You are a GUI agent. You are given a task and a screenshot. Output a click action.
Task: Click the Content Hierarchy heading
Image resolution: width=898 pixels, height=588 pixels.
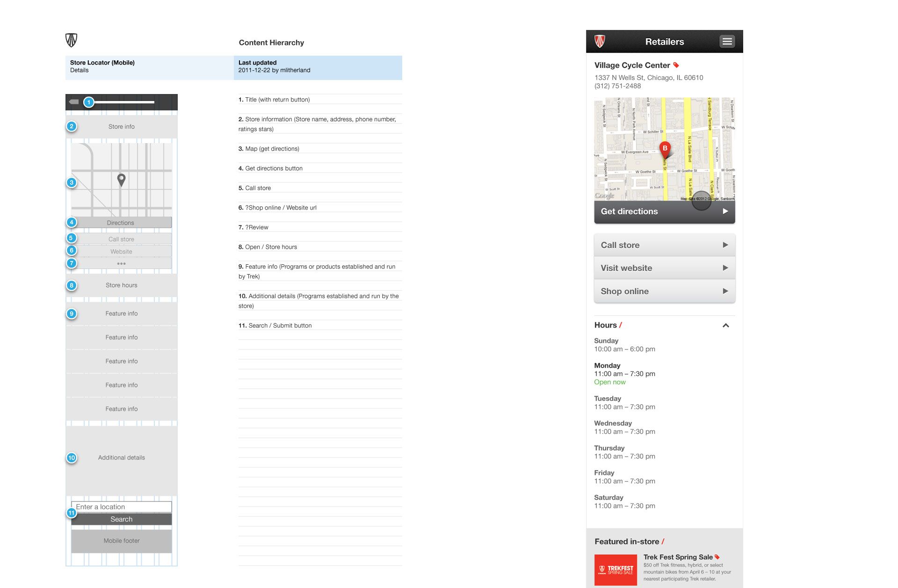271,43
